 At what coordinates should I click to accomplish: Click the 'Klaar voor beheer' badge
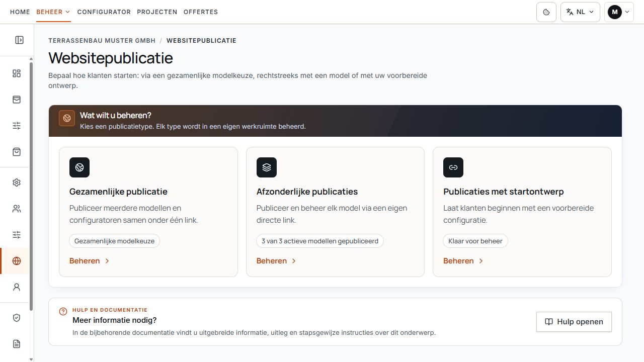[x=475, y=241]
